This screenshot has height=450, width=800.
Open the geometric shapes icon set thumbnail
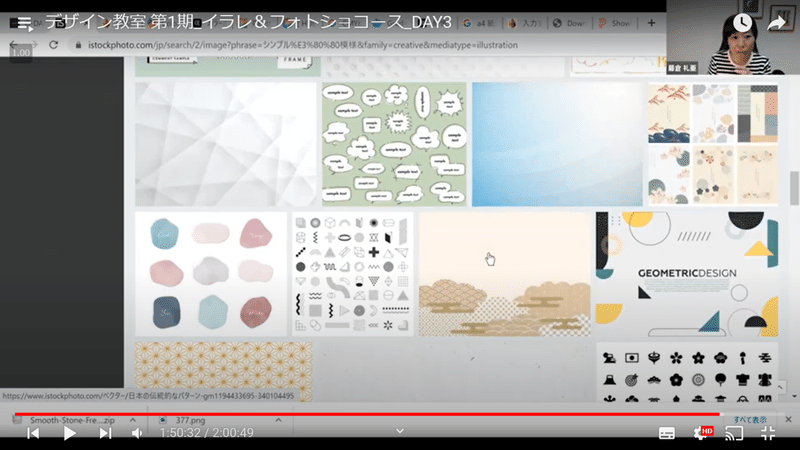point(353,274)
